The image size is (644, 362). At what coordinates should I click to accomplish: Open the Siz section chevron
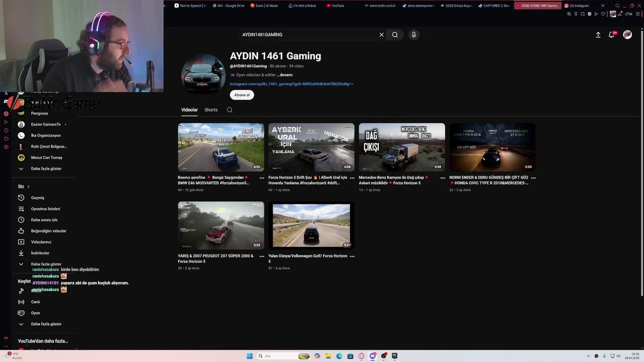(28, 187)
